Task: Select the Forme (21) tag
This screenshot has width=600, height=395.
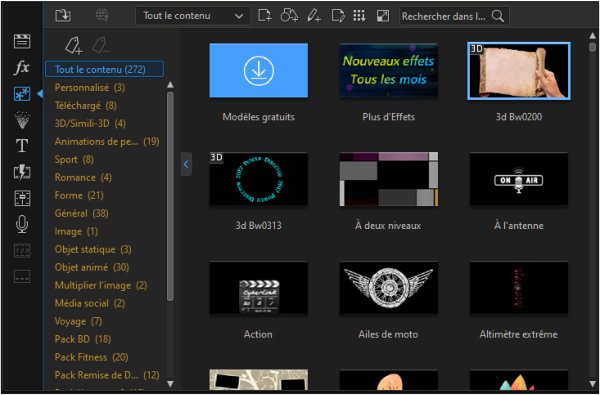Action: tap(79, 195)
